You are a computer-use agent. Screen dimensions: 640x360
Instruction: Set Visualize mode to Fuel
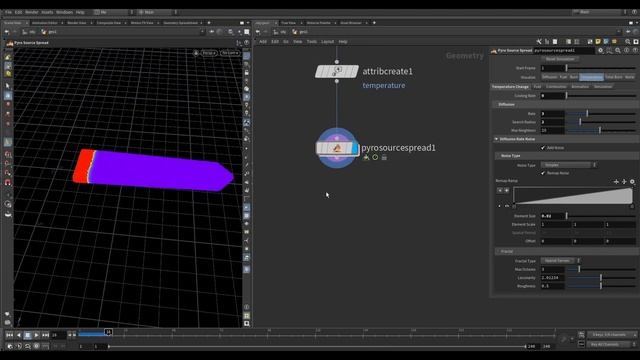[x=563, y=77]
